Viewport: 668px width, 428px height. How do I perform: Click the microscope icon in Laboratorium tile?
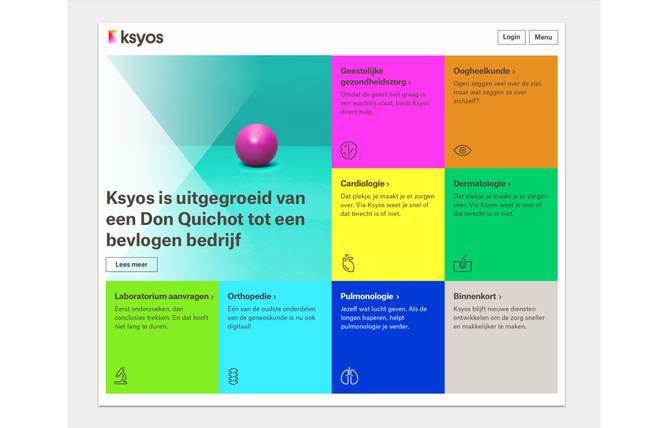121,376
